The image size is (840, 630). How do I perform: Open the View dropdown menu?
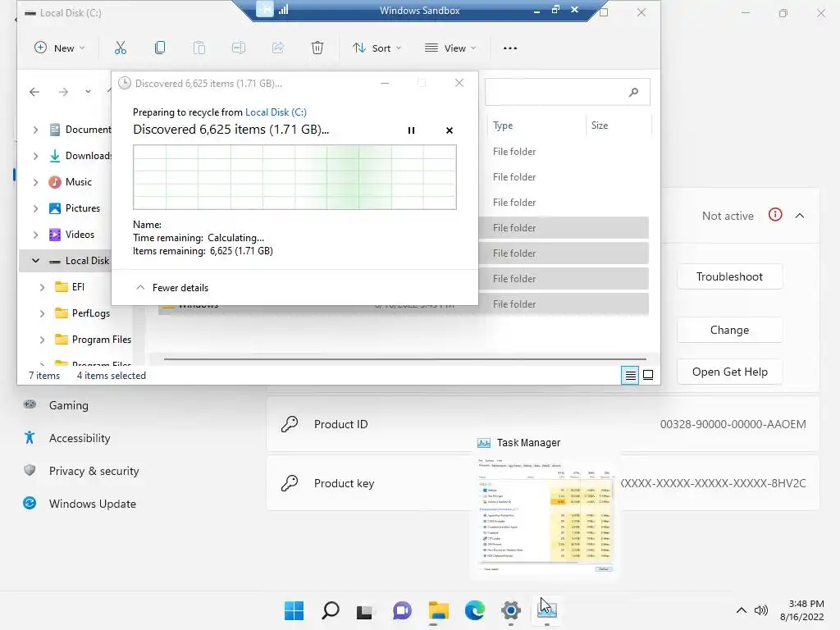tap(450, 48)
